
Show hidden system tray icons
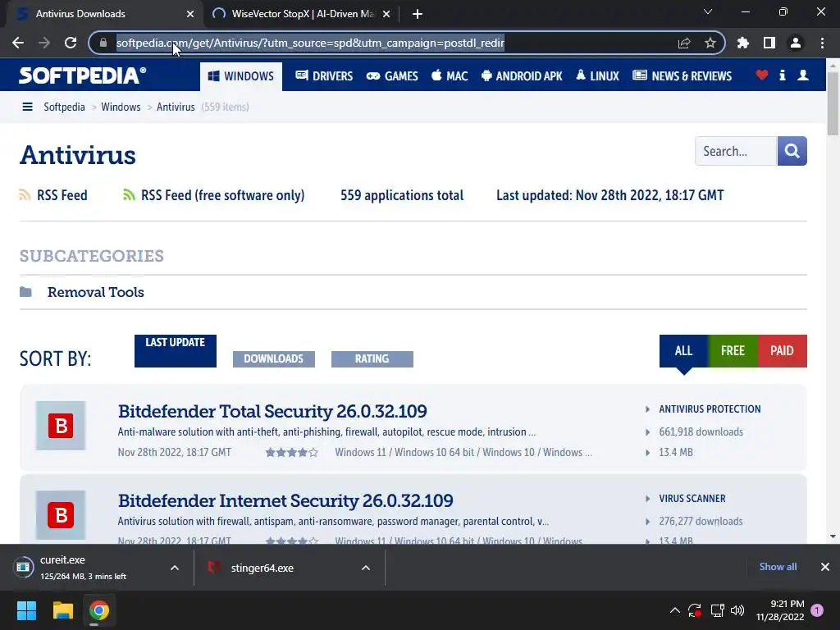pos(675,610)
